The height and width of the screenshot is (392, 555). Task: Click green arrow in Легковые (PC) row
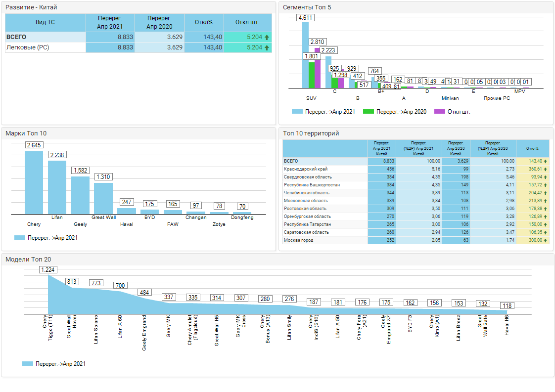tap(267, 47)
